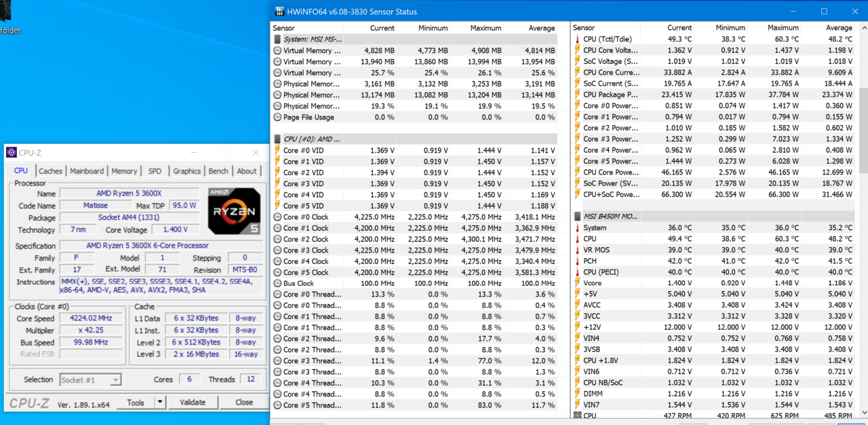The image size is (868, 425).
Task: Click the scrollbar up arrow in HWiNFO64
Action: tap(863, 28)
